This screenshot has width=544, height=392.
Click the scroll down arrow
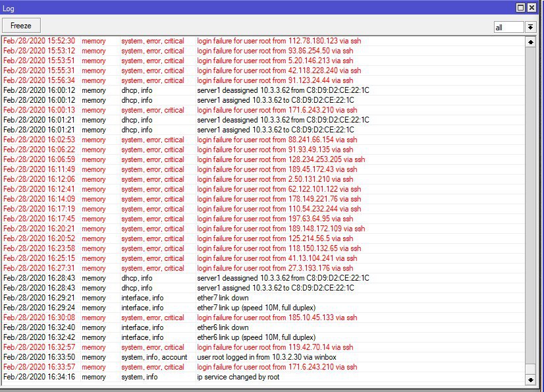click(530, 379)
